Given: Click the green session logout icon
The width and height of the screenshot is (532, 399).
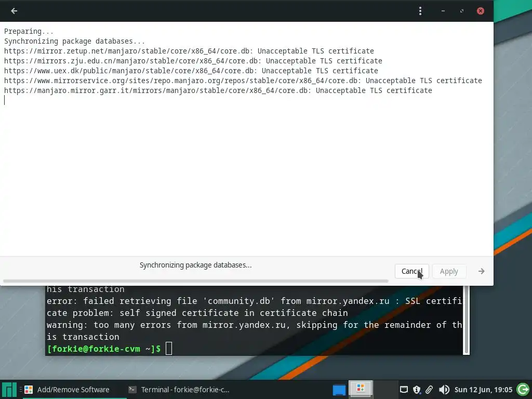Looking at the screenshot, I should (x=523, y=390).
